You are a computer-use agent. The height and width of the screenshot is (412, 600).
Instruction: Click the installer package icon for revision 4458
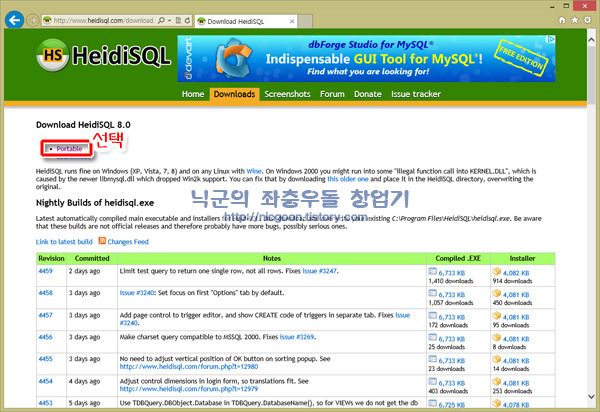point(497,293)
